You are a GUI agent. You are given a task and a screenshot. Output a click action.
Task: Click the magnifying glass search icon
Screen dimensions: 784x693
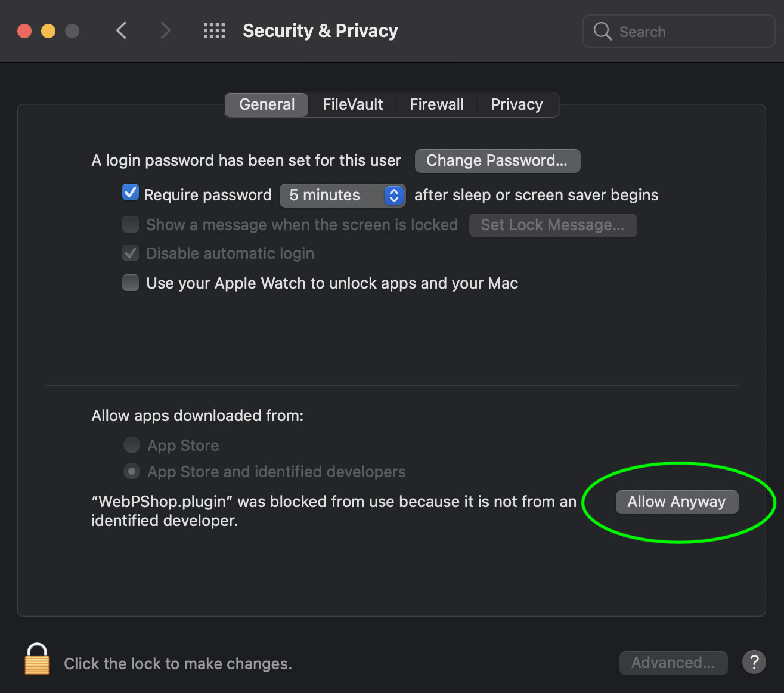[x=603, y=32]
